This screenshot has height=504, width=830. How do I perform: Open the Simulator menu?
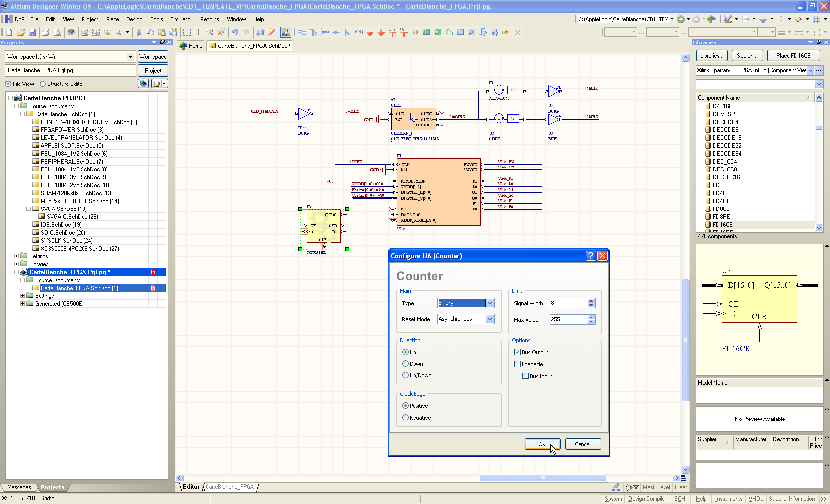181,19
